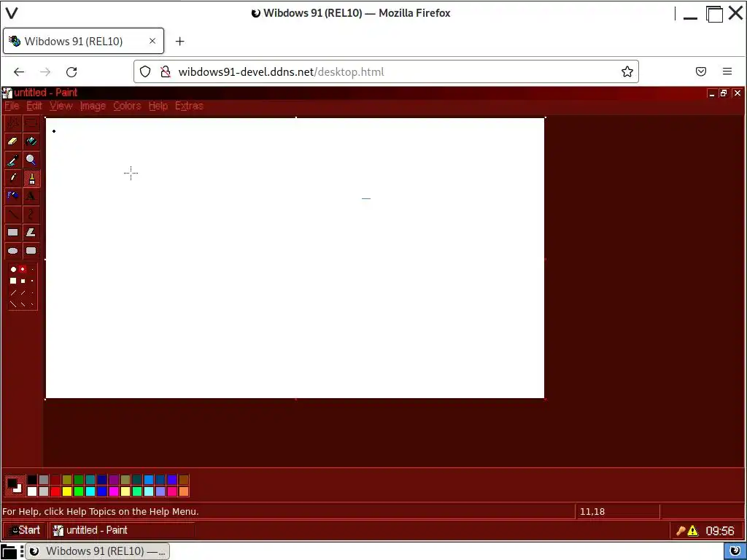This screenshot has width=747, height=560.
Task: Select the Airbrush spray tool
Action: (13, 196)
